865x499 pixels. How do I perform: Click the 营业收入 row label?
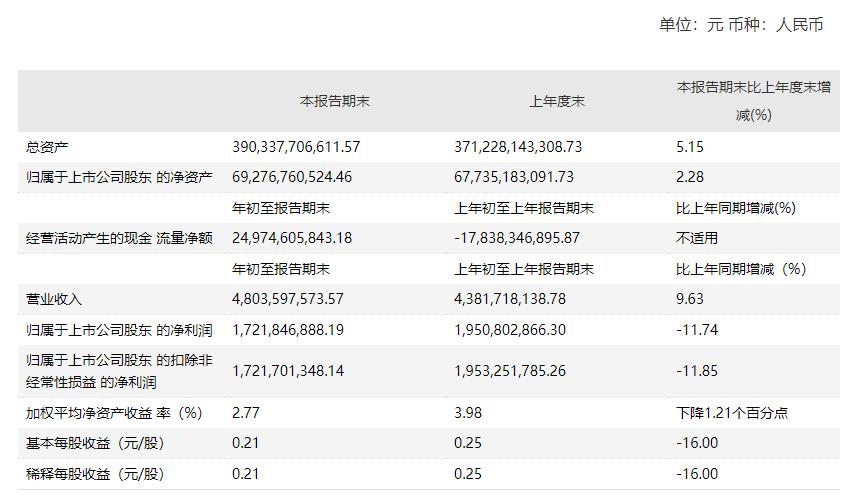coord(54,299)
